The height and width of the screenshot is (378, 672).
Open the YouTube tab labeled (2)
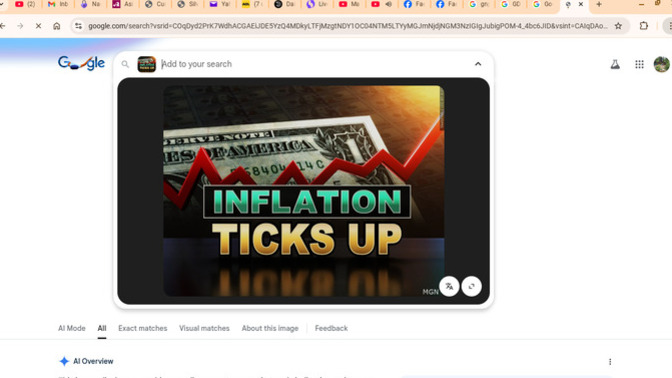tap(26, 4)
